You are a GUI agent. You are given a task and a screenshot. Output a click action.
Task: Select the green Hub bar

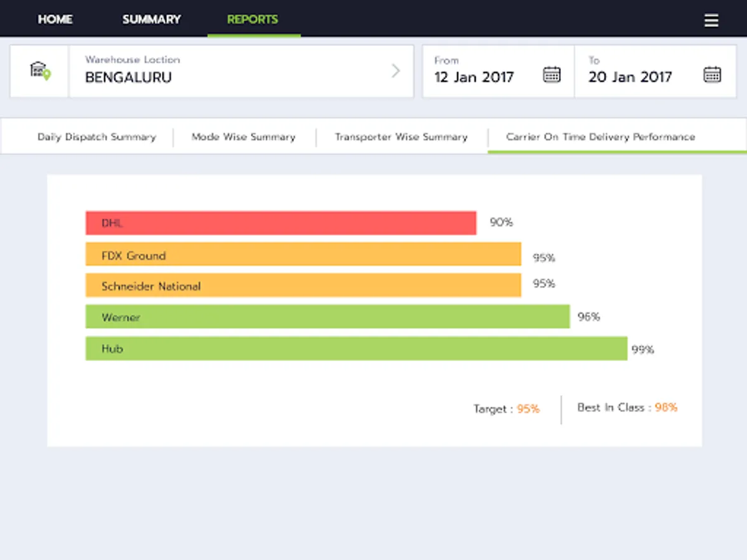coord(356,348)
